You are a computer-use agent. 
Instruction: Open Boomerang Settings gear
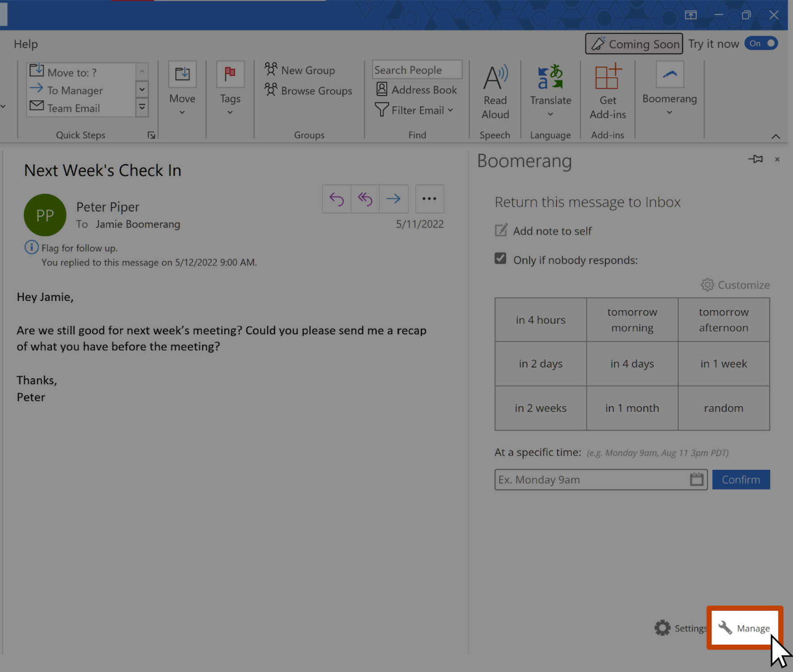click(x=680, y=628)
